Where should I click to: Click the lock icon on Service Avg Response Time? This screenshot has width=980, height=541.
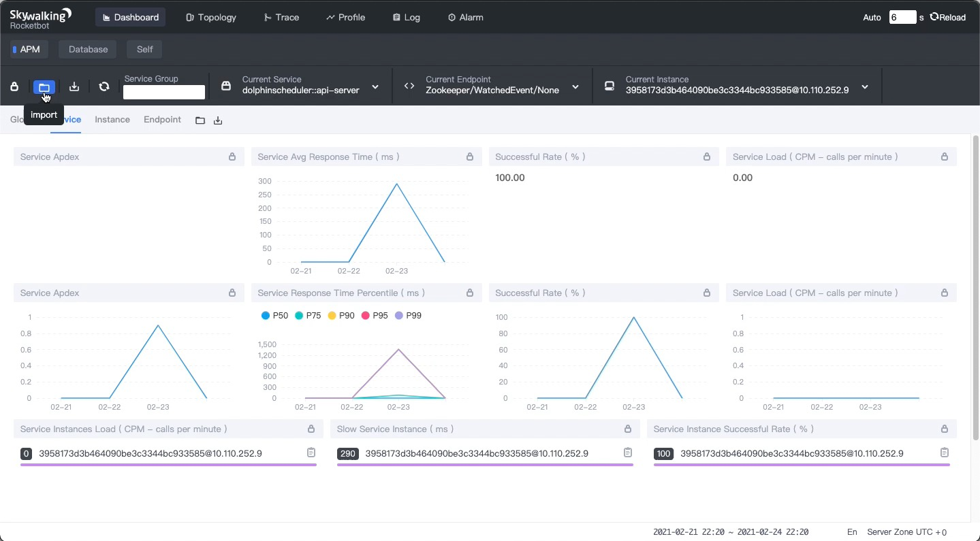pyautogui.click(x=470, y=157)
